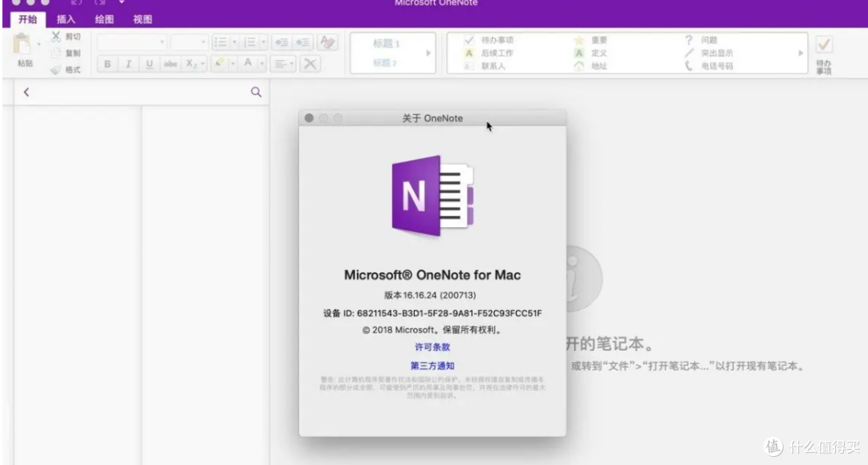The width and height of the screenshot is (868, 465).
Task: Apply the 后续工作 tag
Action: click(489, 53)
